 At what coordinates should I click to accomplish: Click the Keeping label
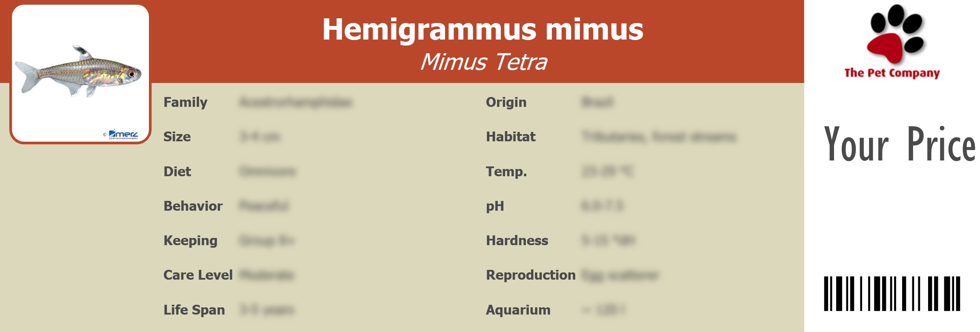(190, 241)
